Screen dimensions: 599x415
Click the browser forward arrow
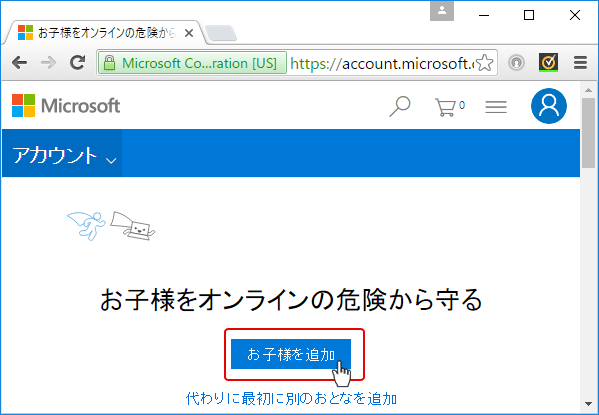click(x=48, y=62)
